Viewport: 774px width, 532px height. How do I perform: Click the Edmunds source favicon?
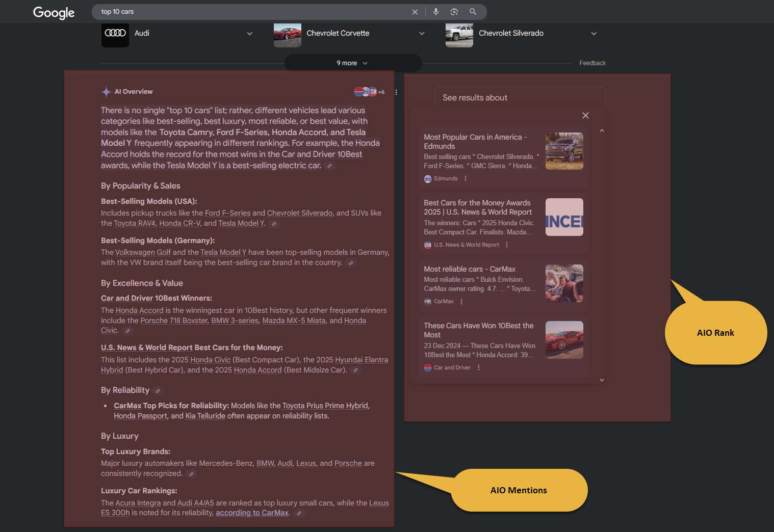click(x=428, y=179)
